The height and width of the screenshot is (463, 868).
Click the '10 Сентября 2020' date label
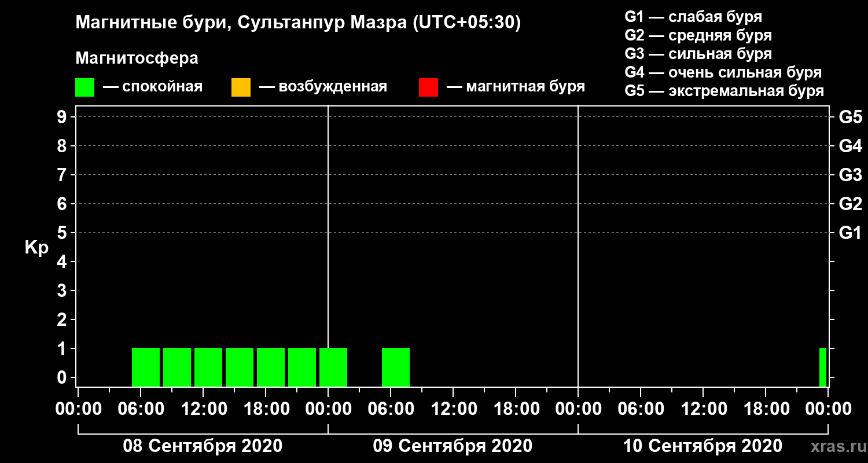703,446
